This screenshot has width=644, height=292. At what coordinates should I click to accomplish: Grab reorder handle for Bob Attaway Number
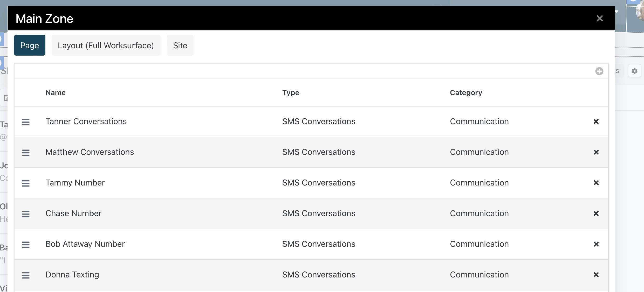pyautogui.click(x=26, y=244)
